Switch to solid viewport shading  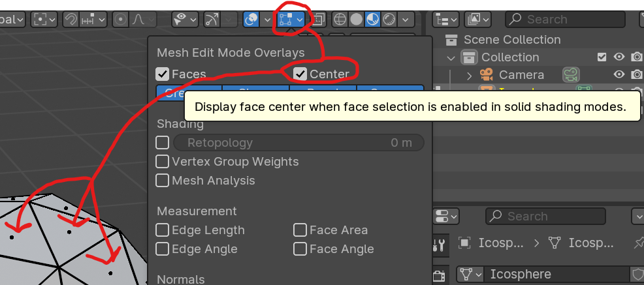(356, 20)
